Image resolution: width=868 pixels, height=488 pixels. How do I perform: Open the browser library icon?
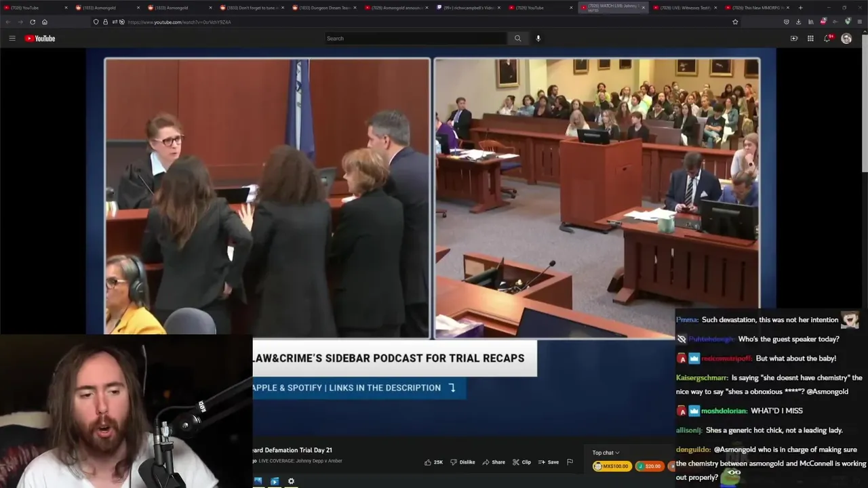(x=811, y=22)
